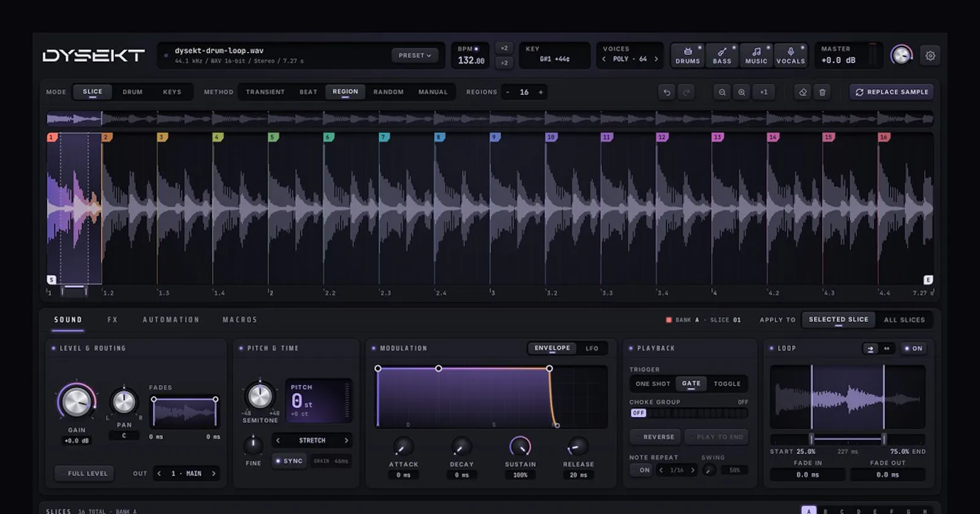Click the Full Level button
This screenshot has width=980, height=514.
click(x=85, y=474)
